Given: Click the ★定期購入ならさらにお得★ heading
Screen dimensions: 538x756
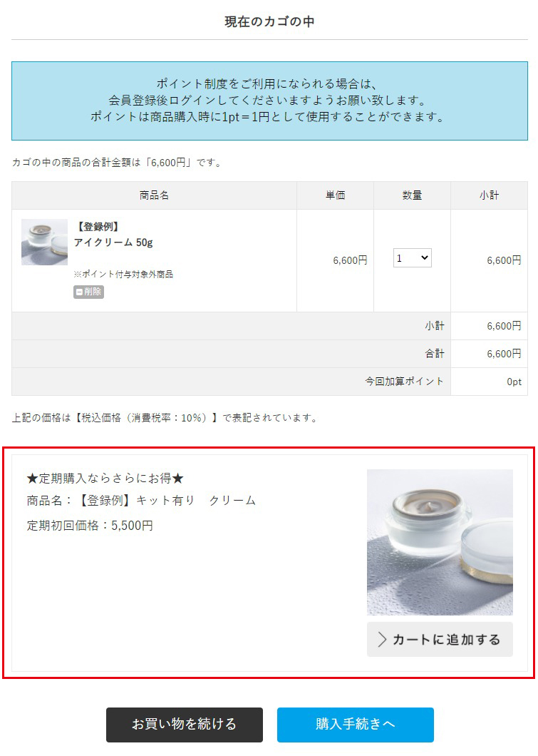Looking at the screenshot, I should pyautogui.click(x=105, y=479).
